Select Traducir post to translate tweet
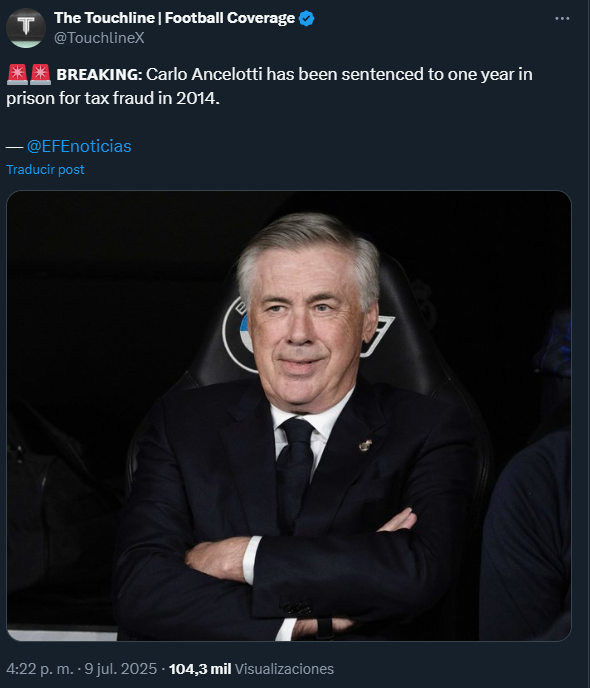This screenshot has width=590, height=688. click(45, 169)
